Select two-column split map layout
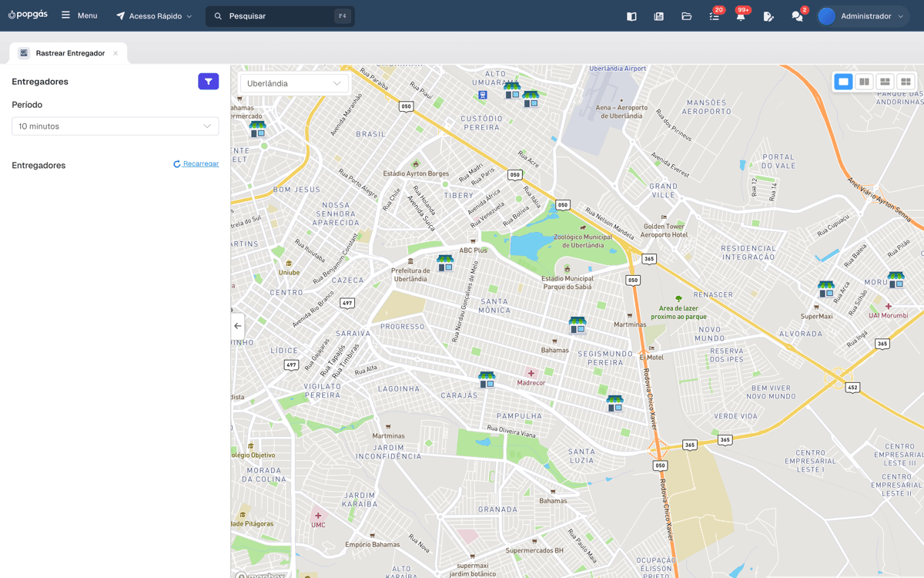The width and height of the screenshot is (924, 578). tap(865, 82)
